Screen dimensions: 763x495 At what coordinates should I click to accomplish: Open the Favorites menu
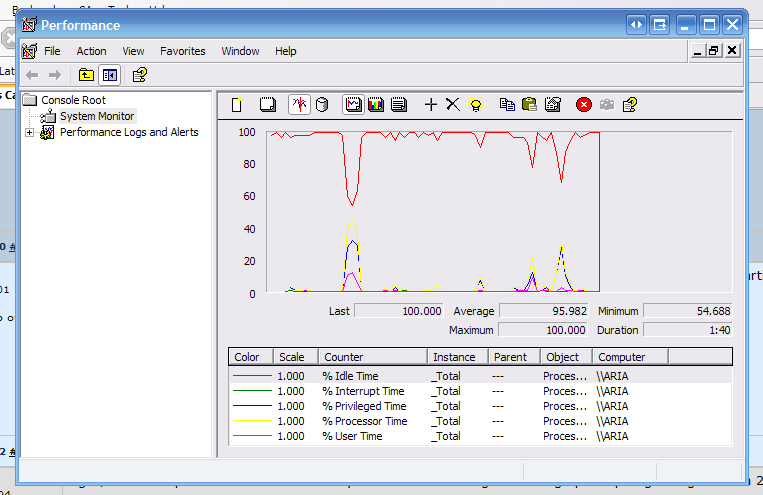pos(183,51)
